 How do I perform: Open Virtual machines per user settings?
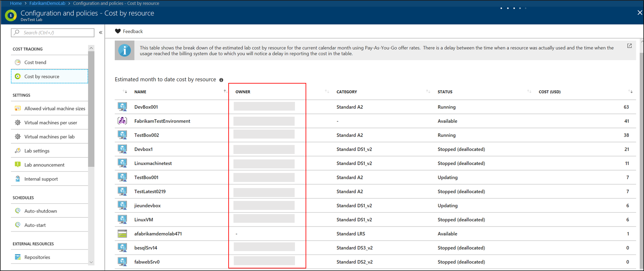click(50, 123)
